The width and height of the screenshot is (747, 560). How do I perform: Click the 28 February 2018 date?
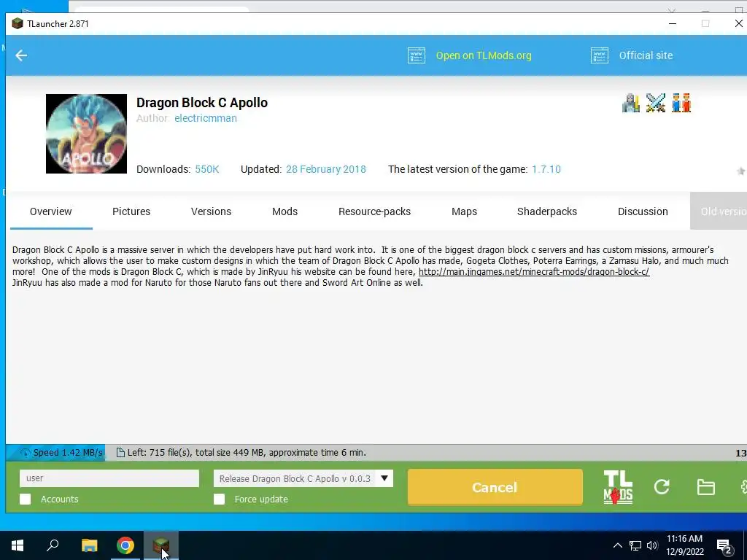click(326, 169)
